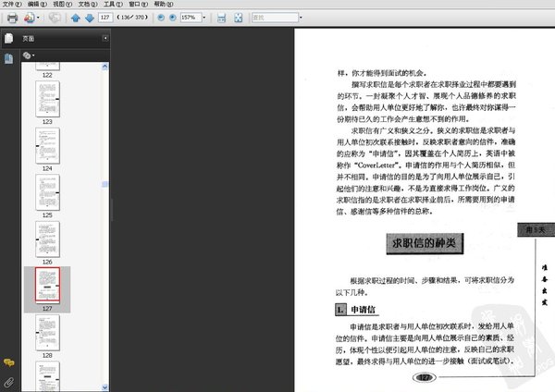Click the Print icon in the toolbar

point(12,18)
